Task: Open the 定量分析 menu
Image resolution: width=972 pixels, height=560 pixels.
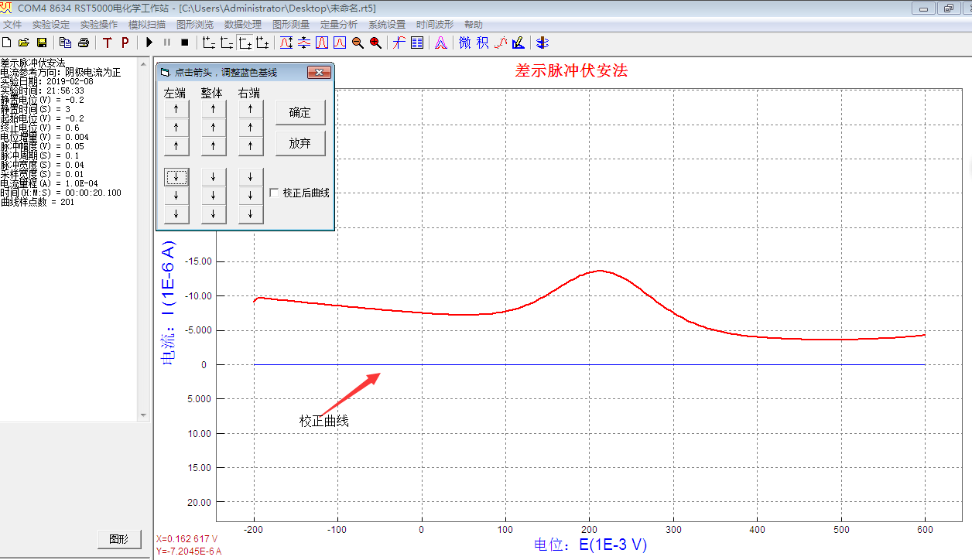Action: tap(339, 25)
